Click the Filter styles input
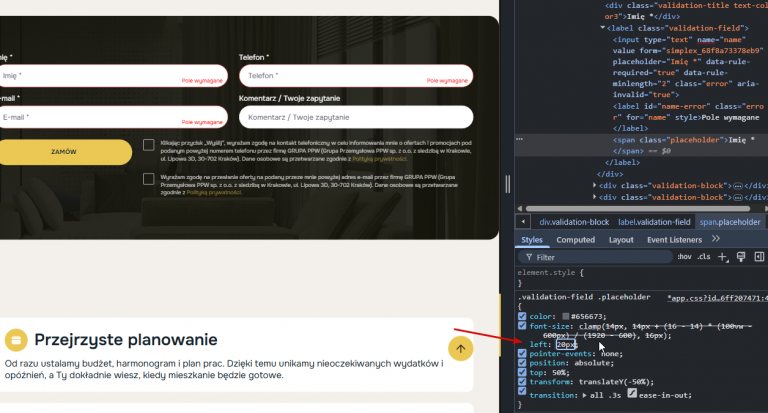Image resolution: width=768 pixels, height=413 pixels. pyautogui.click(x=595, y=257)
